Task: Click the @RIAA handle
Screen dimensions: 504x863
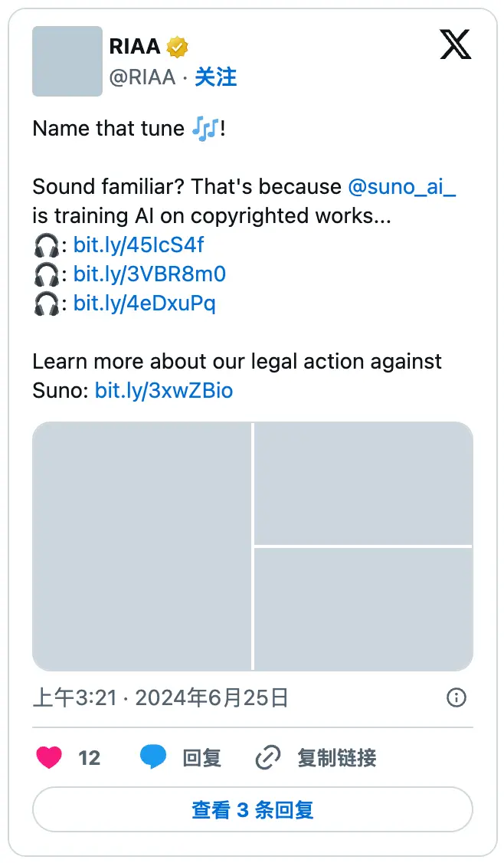Action: tap(142, 77)
